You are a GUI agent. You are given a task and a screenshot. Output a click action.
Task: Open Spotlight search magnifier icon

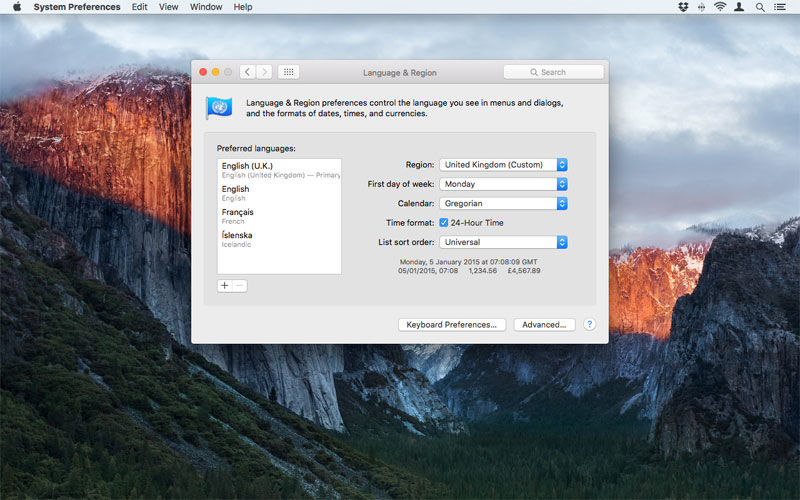[760, 7]
